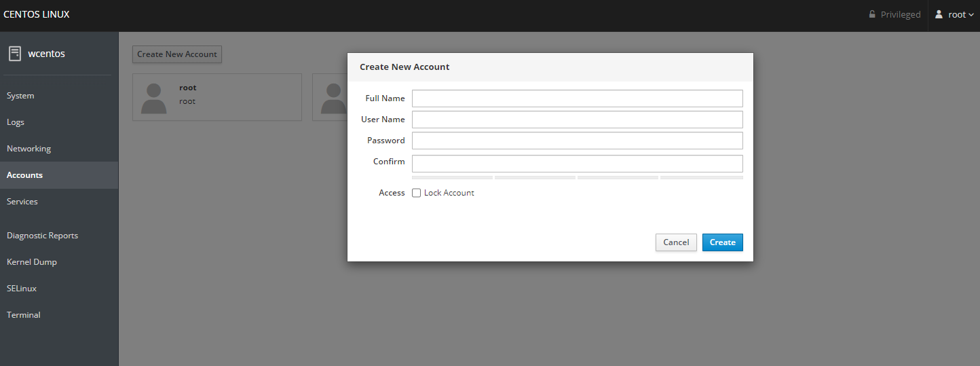Click into the Confirm password field
The height and width of the screenshot is (366, 980).
(578, 164)
